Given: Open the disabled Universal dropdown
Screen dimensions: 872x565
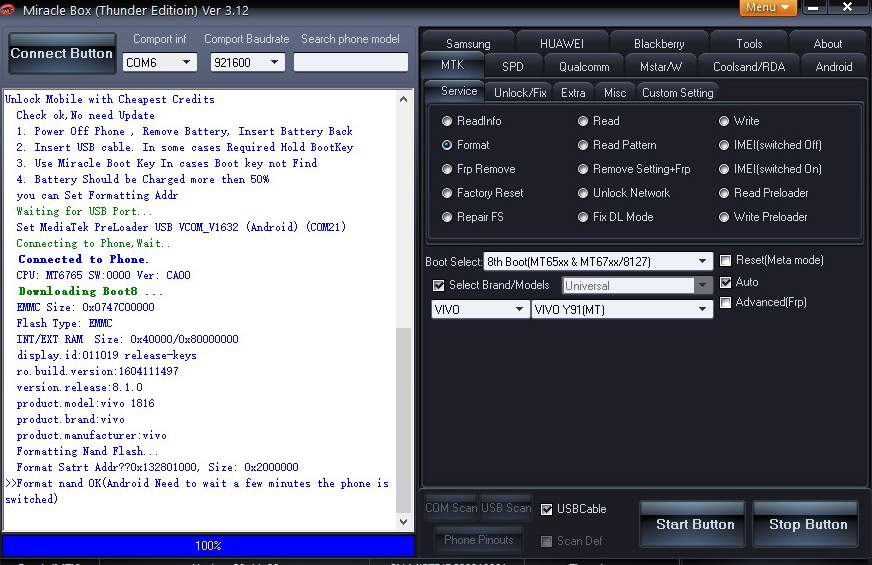Looking at the screenshot, I should click(637, 285).
